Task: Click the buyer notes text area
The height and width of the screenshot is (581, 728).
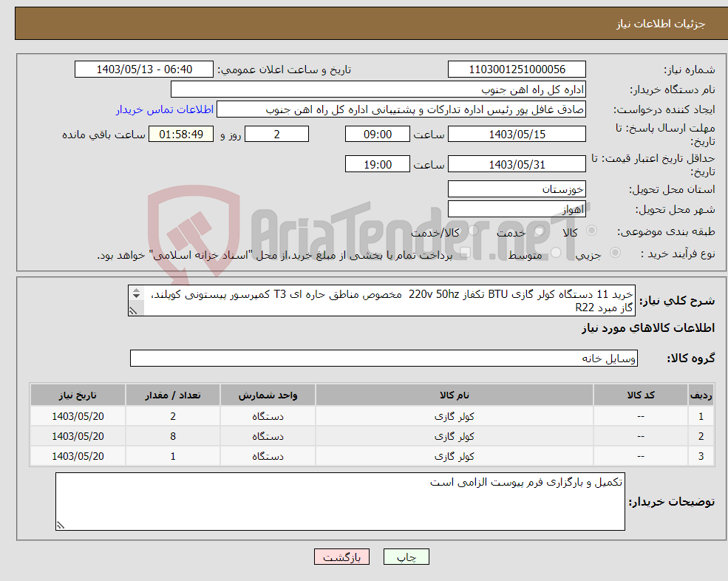Action: pyautogui.click(x=340, y=502)
